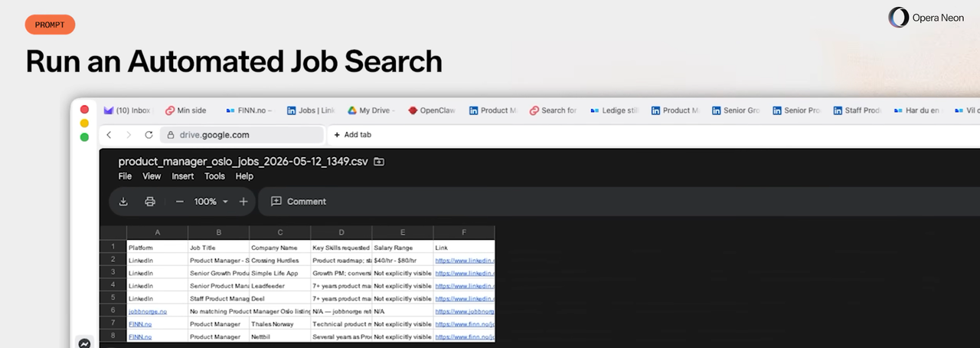980x348 pixels.
Task: Open FINN.no link in row 8
Action: (x=140, y=336)
